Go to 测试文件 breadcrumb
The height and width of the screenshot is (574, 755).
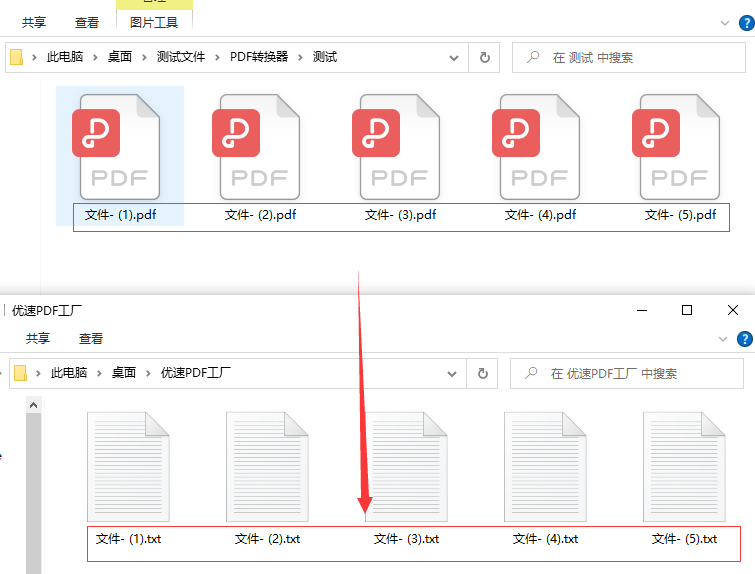tap(181, 57)
